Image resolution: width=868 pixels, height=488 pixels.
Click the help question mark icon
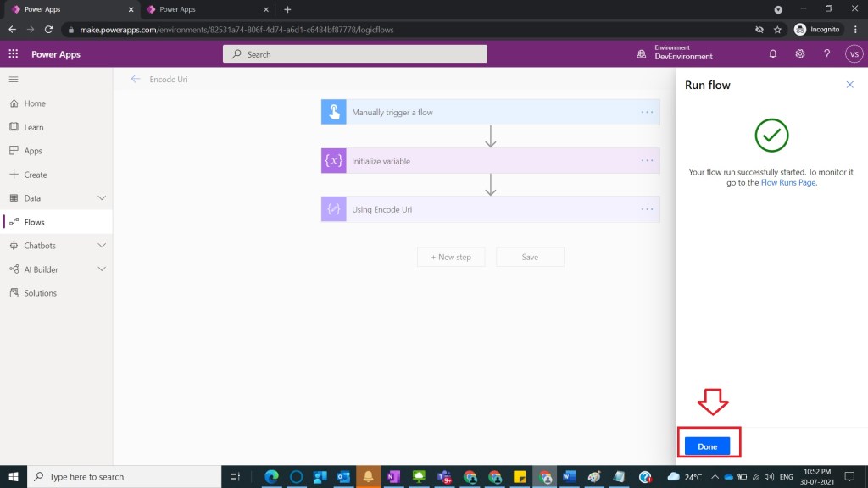point(826,53)
